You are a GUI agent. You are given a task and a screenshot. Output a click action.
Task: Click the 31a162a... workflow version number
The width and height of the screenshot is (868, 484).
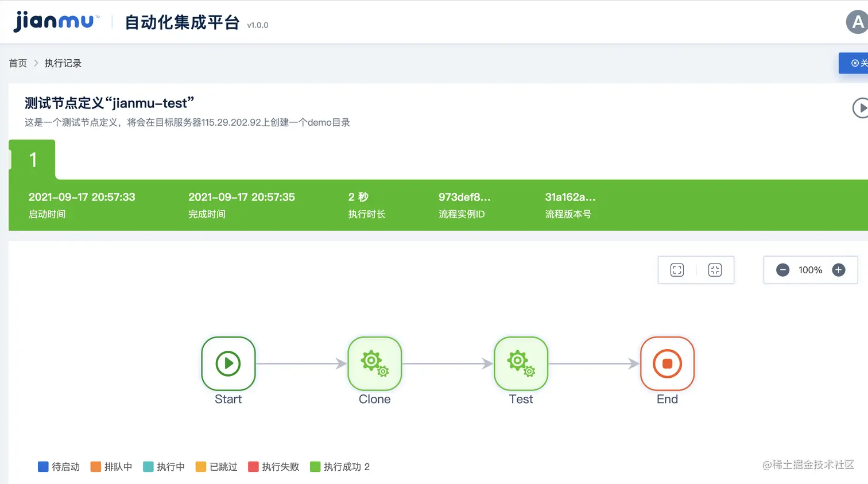click(570, 197)
